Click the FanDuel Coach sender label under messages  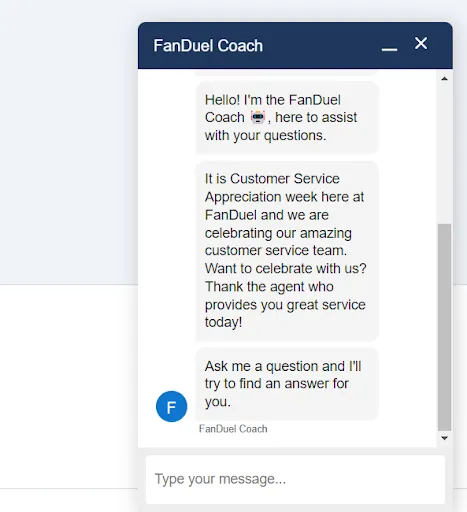[233, 429]
